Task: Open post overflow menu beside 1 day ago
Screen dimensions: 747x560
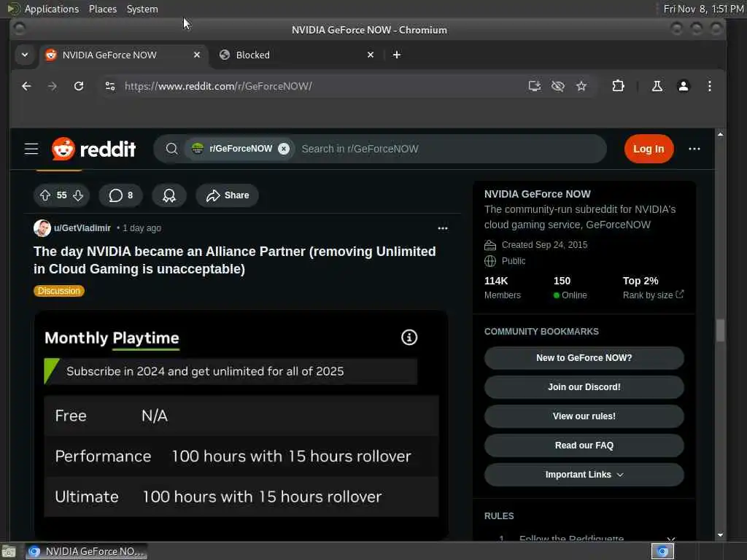Action: [443, 228]
